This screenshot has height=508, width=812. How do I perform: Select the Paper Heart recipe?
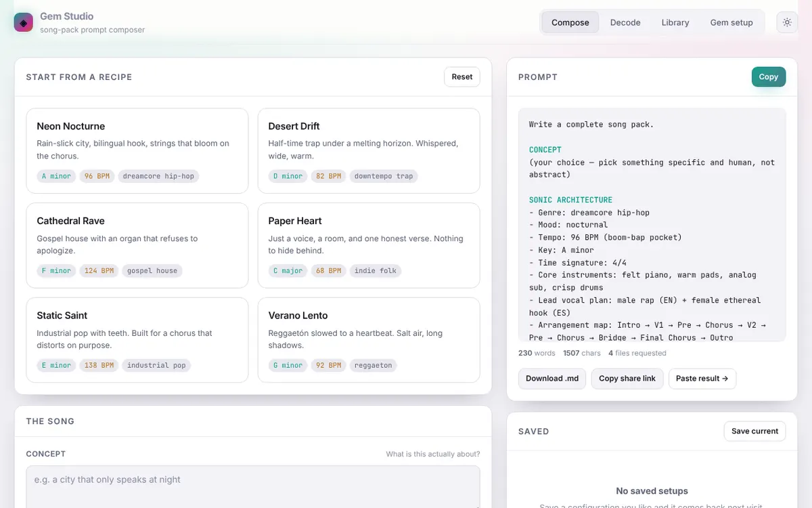[369, 245]
